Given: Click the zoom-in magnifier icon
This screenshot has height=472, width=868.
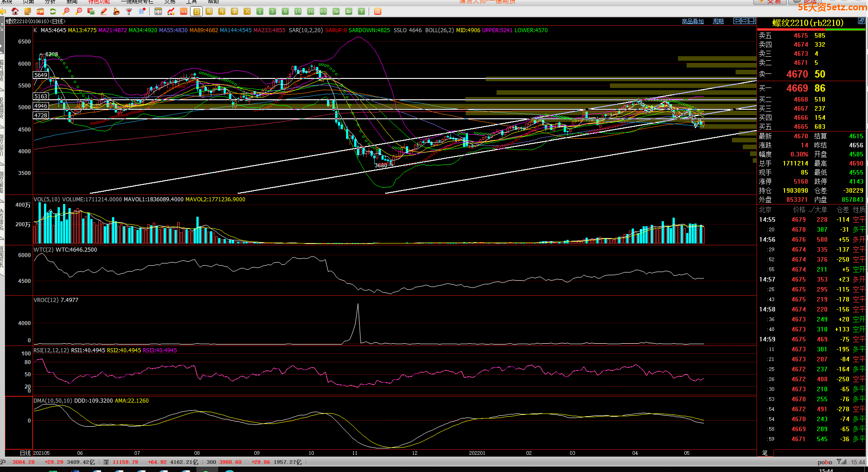Looking at the screenshot, I should 66,11.
